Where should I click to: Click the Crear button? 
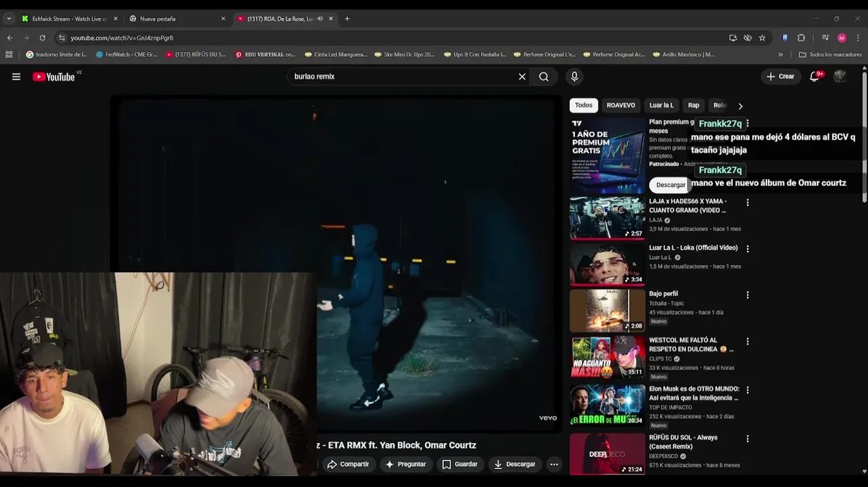(x=780, y=76)
